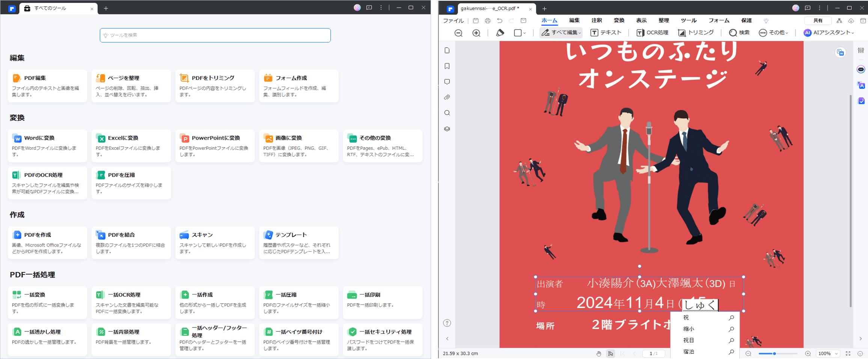868x359 pixels.
Task: Open the PDFを結合 tool card
Action: [x=131, y=243]
